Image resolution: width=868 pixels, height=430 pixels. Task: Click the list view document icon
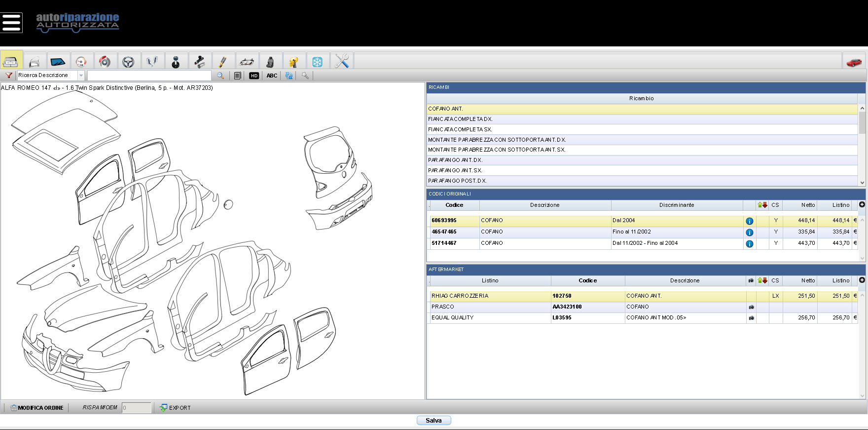tap(238, 76)
